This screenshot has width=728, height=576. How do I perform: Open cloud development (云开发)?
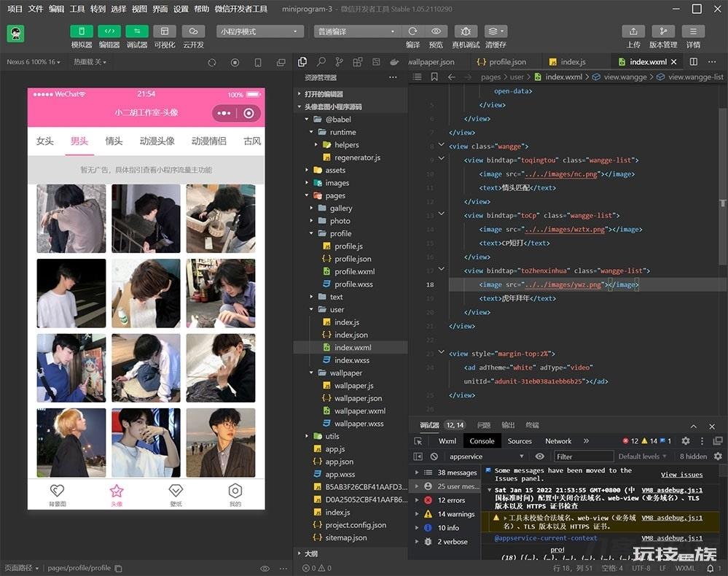(x=193, y=31)
